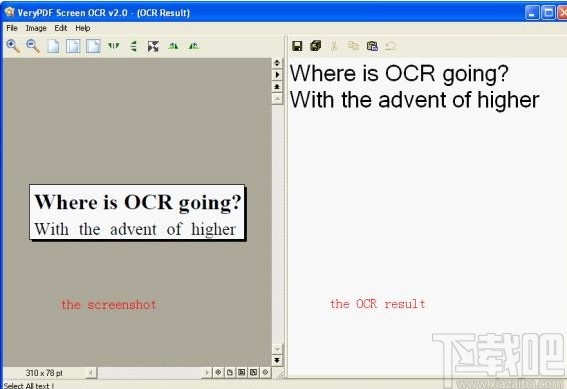Open the Edit menu
567x389 pixels.
tap(61, 28)
